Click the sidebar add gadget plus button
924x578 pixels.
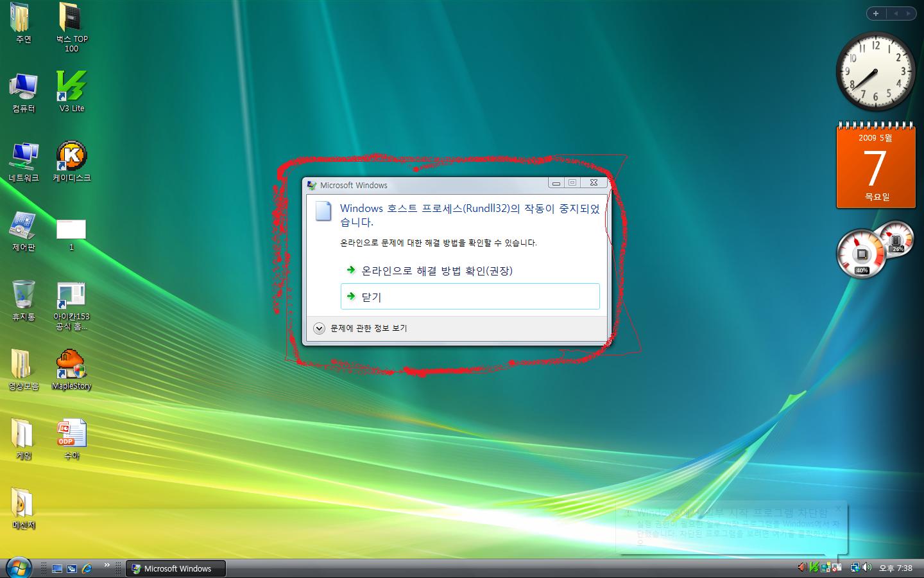coord(876,13)
